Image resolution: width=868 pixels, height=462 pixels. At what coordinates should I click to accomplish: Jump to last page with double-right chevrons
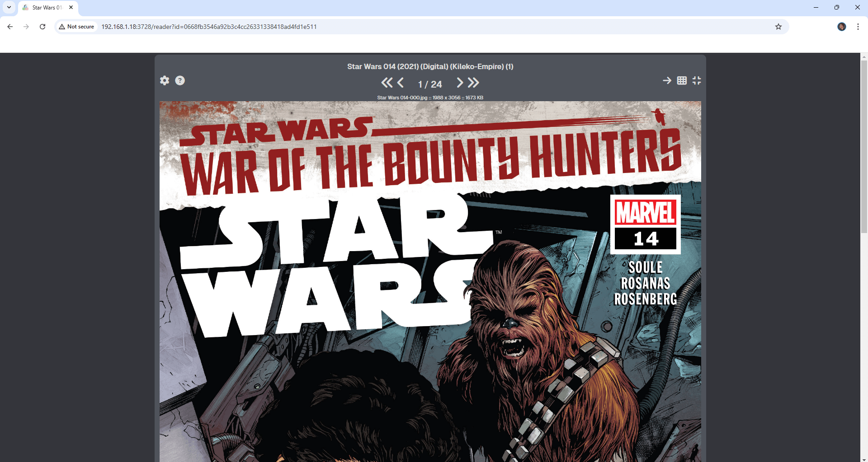point(473,83)
